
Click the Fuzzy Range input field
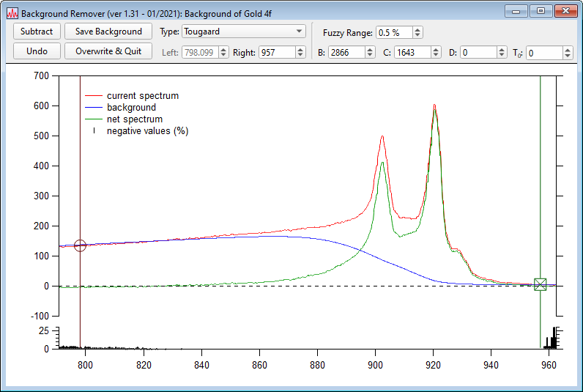tap(394, 33)
